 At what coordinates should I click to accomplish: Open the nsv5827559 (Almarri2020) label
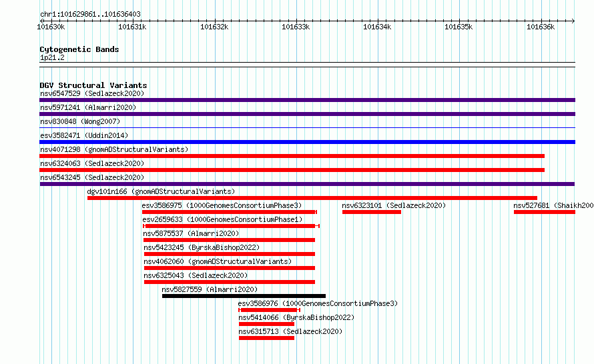pos(210,289)
